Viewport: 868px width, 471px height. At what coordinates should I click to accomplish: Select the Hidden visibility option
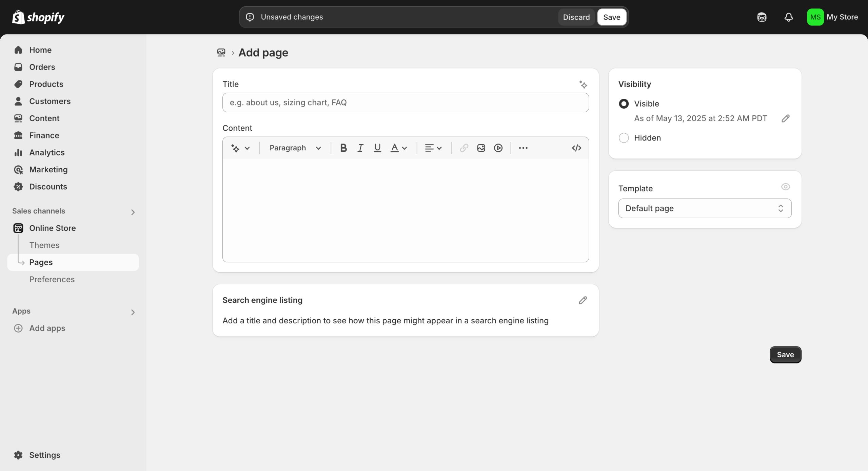(x=624, y=138)
